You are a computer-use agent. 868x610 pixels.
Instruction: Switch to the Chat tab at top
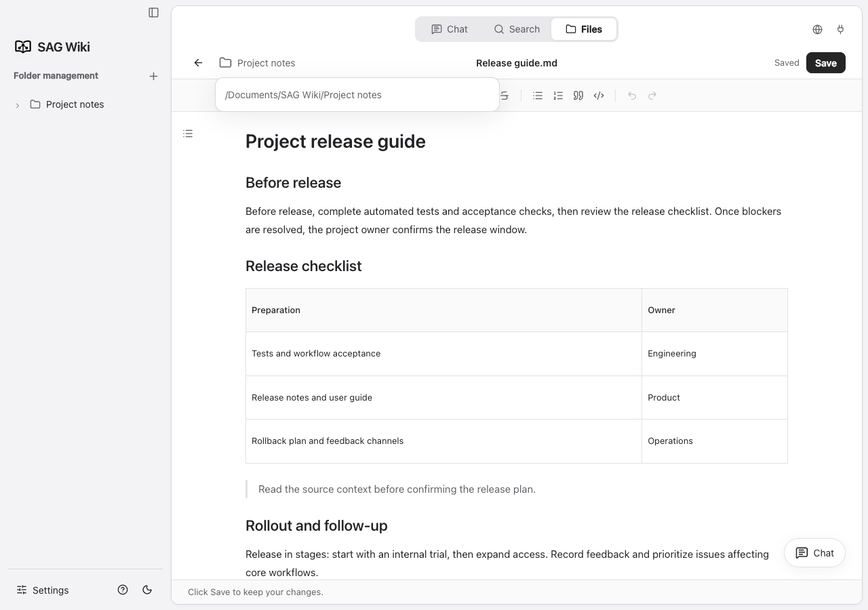(x=450, y=29)
